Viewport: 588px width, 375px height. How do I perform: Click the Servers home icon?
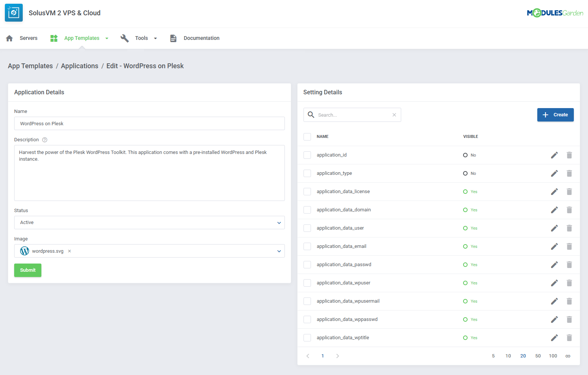click(10, 38)
